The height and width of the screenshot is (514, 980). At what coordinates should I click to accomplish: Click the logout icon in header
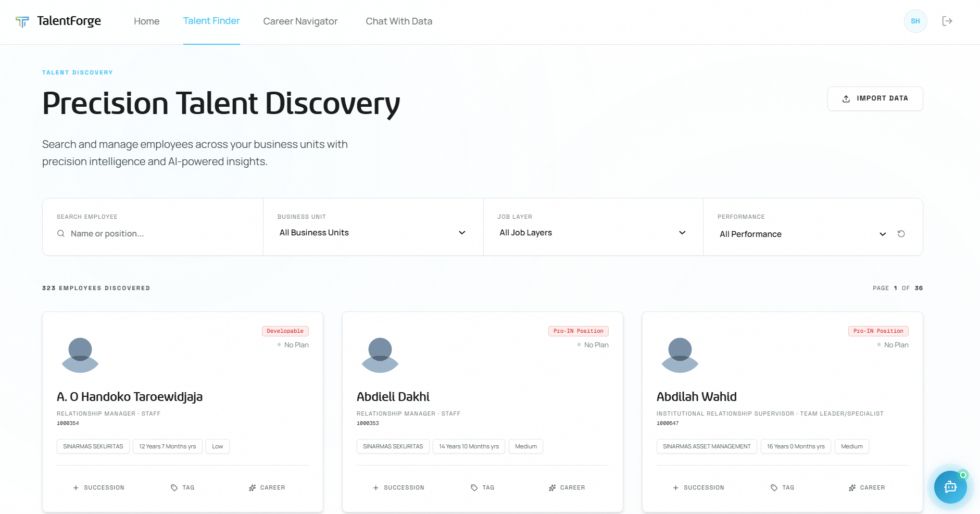pyautogui.click(x=947, y=21)
